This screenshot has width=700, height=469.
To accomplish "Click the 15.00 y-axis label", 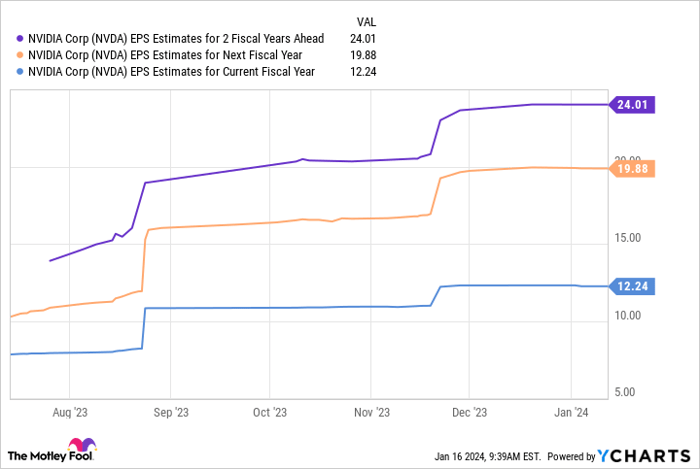I will (x=630, y=238).
